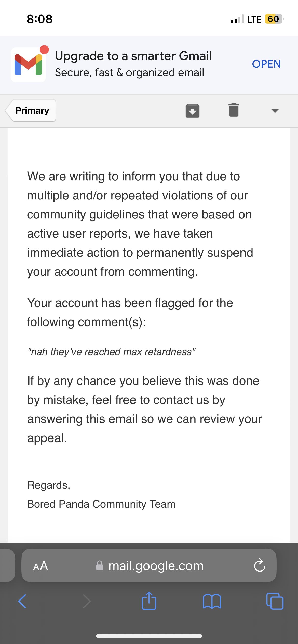Open the AA text size menu
The height and width of the screenshot is (644, 298).
point(40,566)
